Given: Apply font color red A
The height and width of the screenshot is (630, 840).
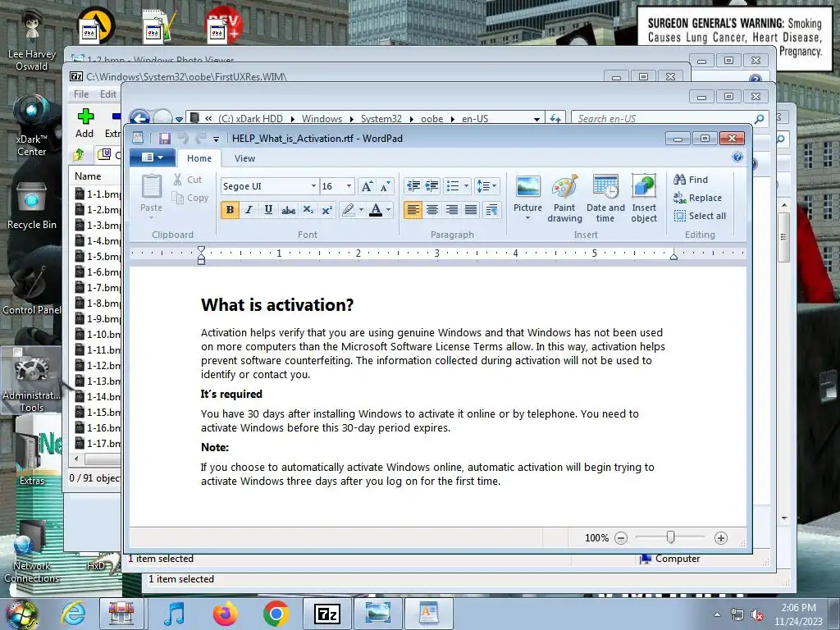Looking at the screenshot, I should (376, 210).
